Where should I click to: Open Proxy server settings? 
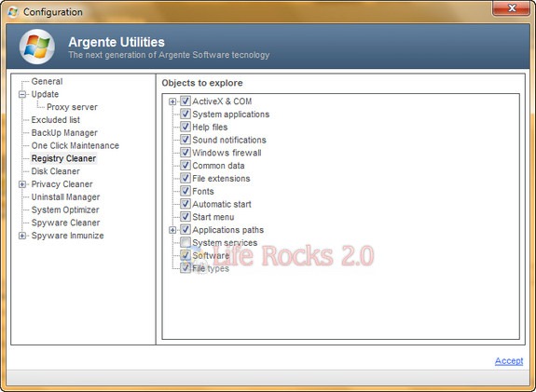(72, 107)
